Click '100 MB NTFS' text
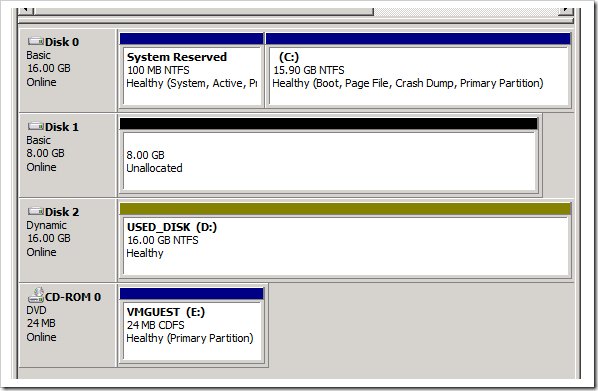The image size is (598, 391). pyautogui.click(x=158, y=70)
